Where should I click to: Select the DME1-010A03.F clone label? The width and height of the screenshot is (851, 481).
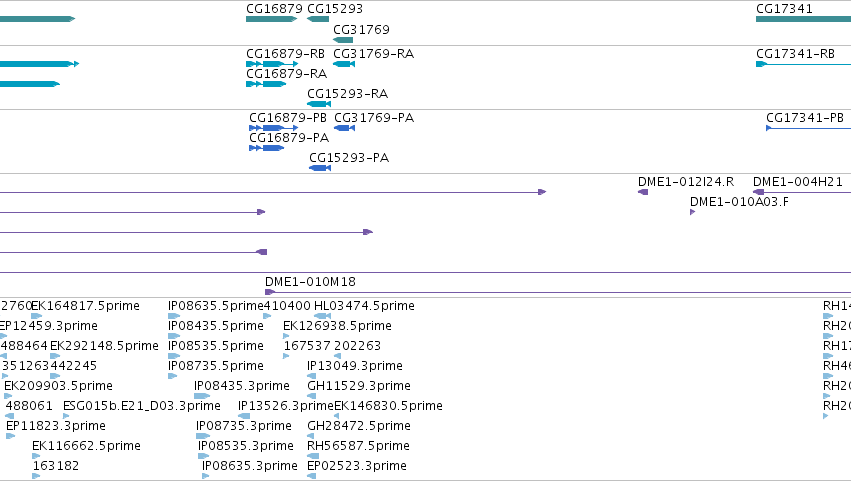[x=739, y=202]
